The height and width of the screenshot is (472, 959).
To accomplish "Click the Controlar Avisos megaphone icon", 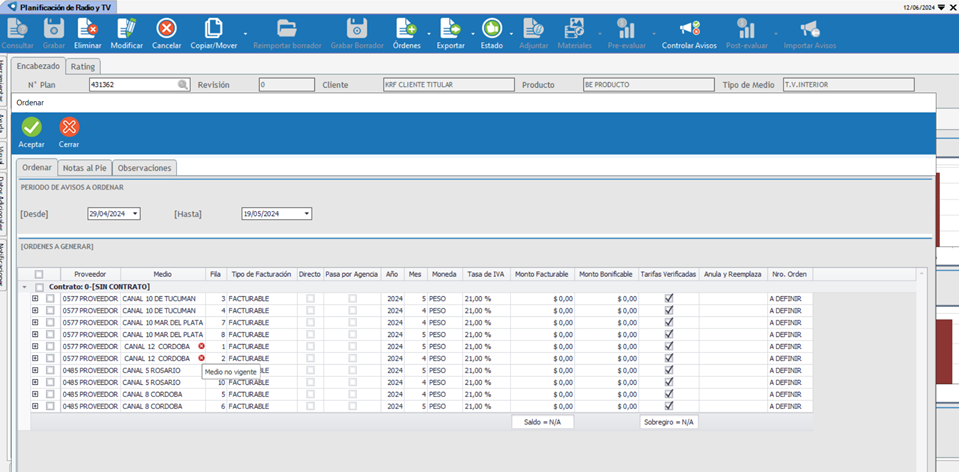I will tap(689, 28).
